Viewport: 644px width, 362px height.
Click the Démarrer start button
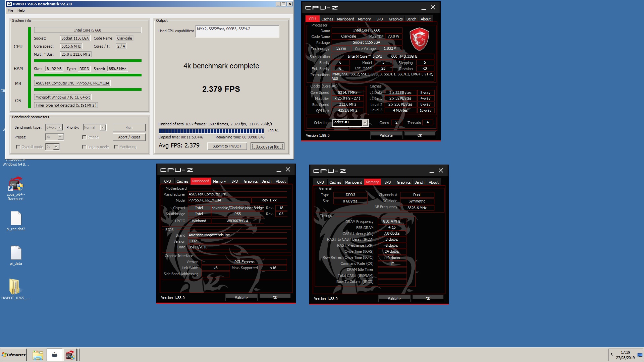coord(13,355)
